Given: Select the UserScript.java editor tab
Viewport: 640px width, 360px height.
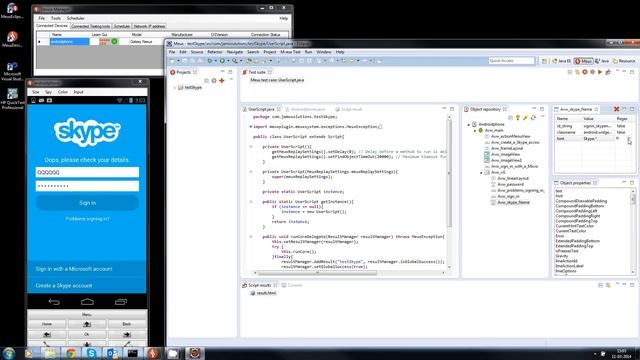Looking at the screenshot, I should [x=261, y=109].
